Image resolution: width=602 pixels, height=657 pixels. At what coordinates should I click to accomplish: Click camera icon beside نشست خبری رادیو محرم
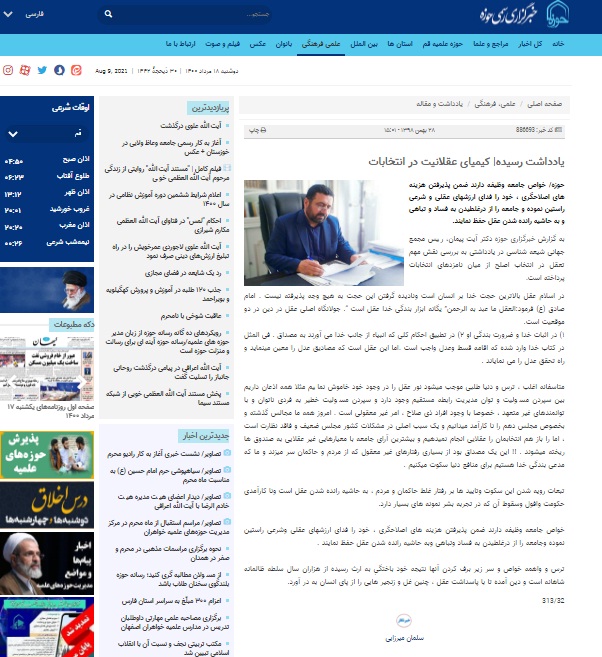(x=227, y=453)
